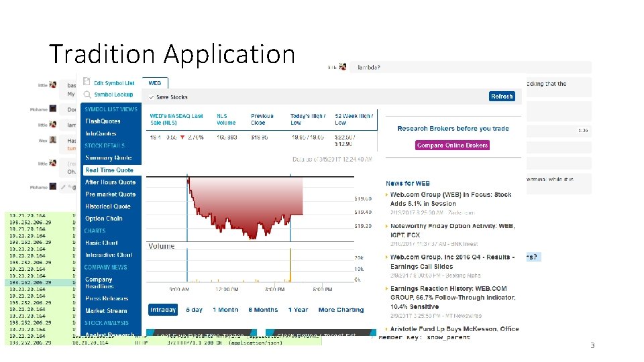Click highlighted 198.252.206.29 row in log
Screen dimensions: 644x362
point(40,282)
